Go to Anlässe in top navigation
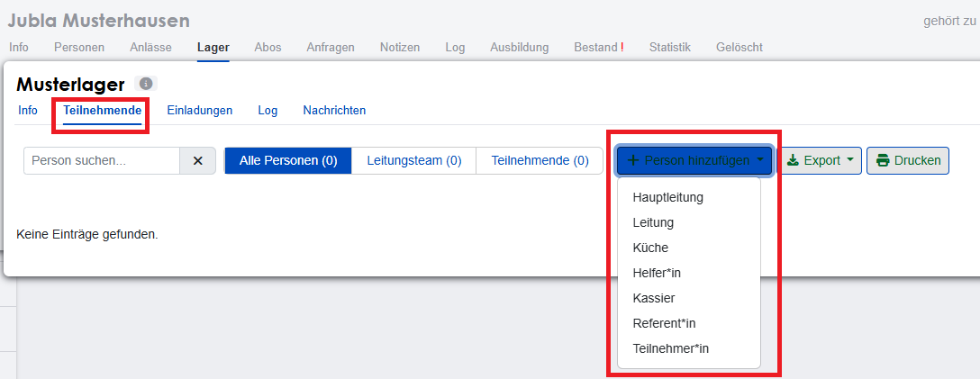The height and width of the screenshot is (379, 980). [x=150, y=48]
